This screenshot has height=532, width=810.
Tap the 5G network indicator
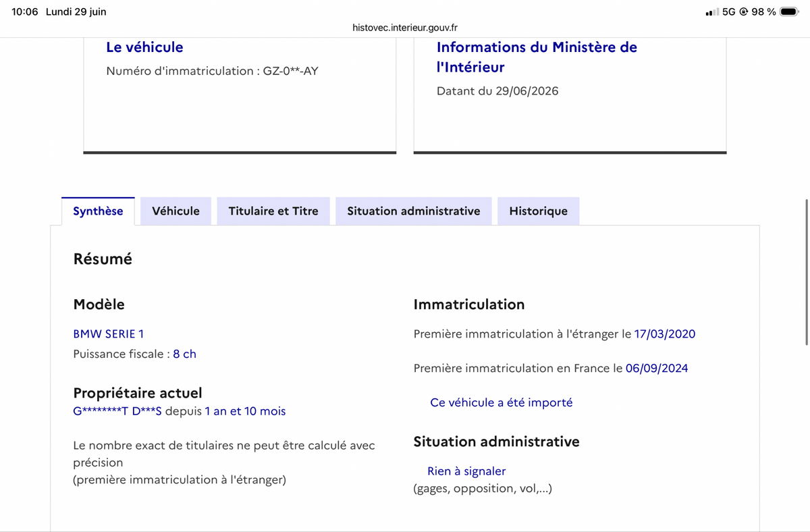tap(729, 12)
